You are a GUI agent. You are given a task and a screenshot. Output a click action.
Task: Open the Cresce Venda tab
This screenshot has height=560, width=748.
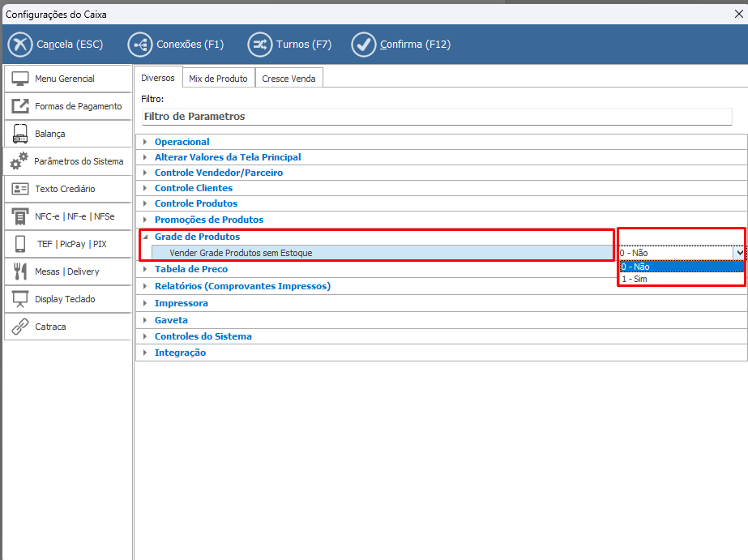(x=289, y=79)
